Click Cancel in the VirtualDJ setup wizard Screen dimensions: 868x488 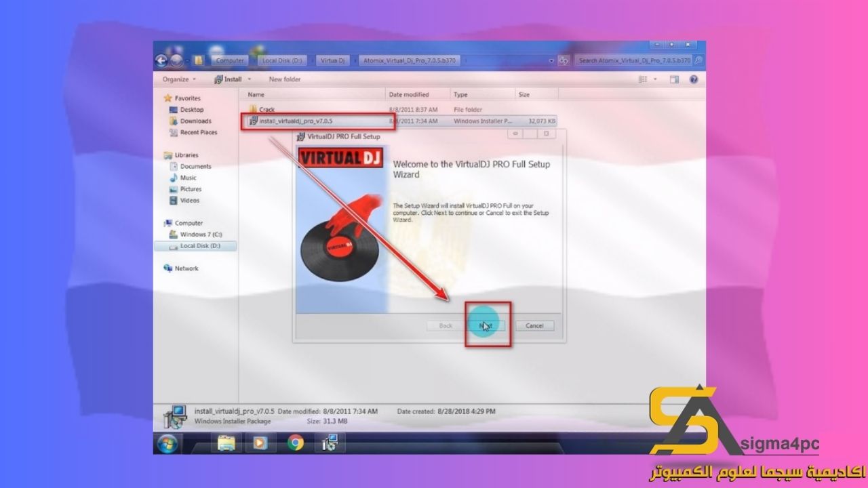[x=534, y=325]
